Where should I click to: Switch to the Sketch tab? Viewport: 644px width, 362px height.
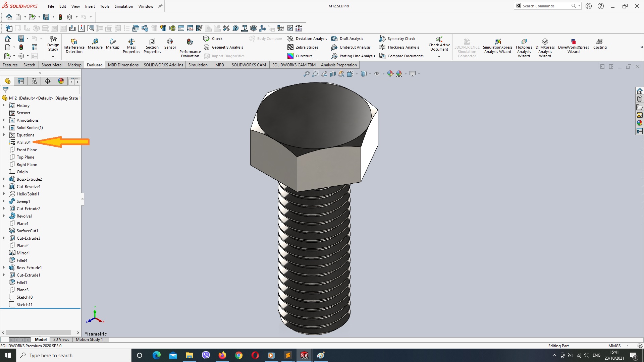pos(29,65)
